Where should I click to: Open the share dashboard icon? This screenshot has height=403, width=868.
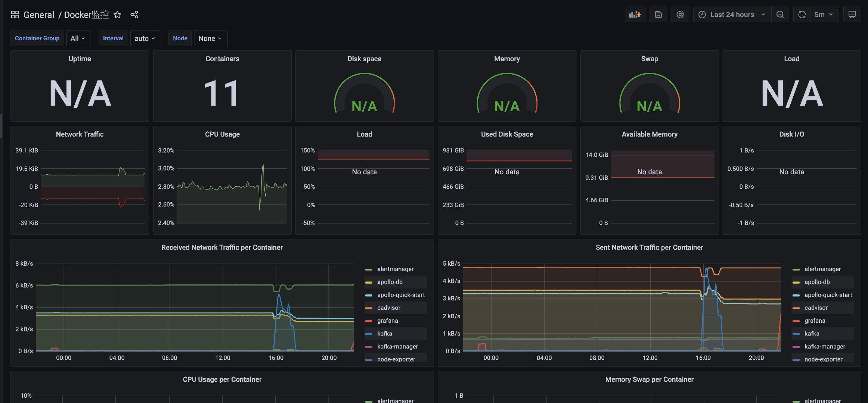coord(134,15)
